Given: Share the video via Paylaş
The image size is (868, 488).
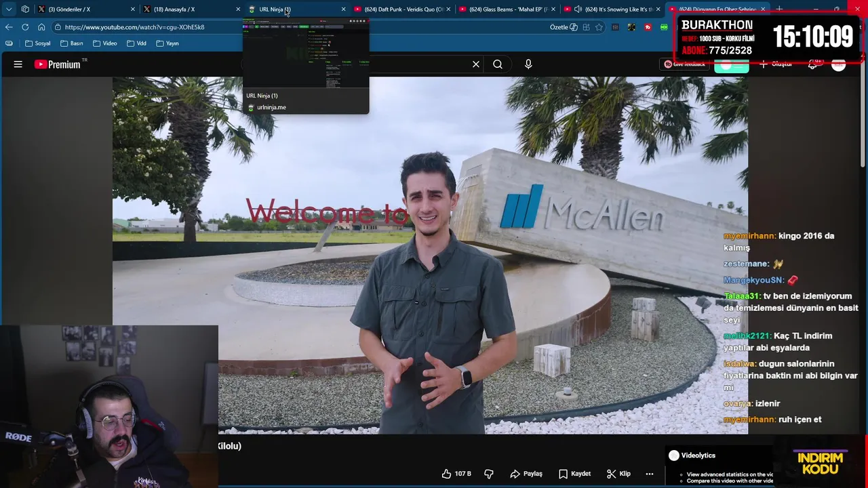Looking at the screenshot, I should (526, 474).
